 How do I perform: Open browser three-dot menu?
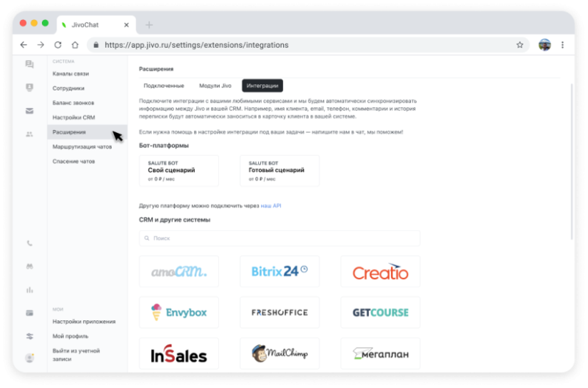tap(562, 45)
